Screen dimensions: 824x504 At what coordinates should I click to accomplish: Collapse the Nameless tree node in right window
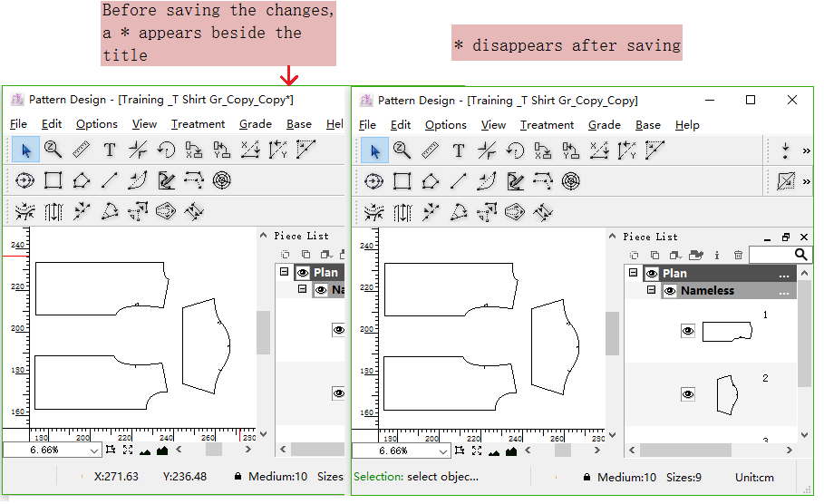click(x=651, y=291)
